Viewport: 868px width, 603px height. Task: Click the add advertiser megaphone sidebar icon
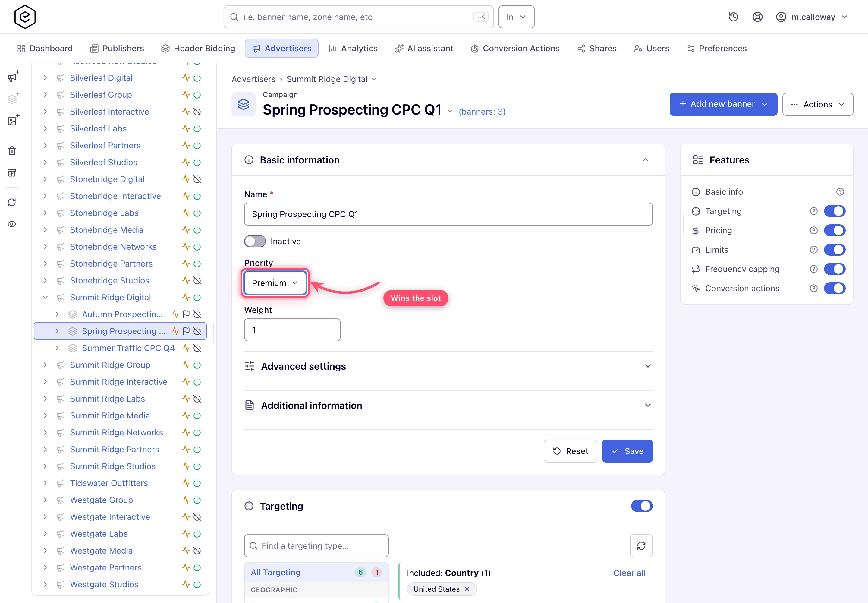tap(13, 77)
